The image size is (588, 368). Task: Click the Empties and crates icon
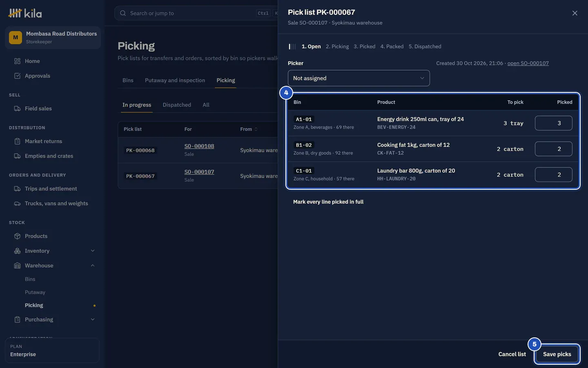(17, 156)
